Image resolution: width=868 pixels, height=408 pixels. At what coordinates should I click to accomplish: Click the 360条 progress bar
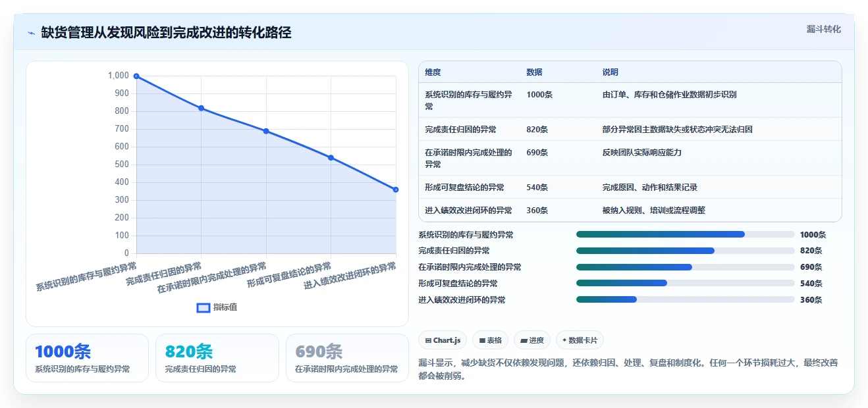[685, 299]
